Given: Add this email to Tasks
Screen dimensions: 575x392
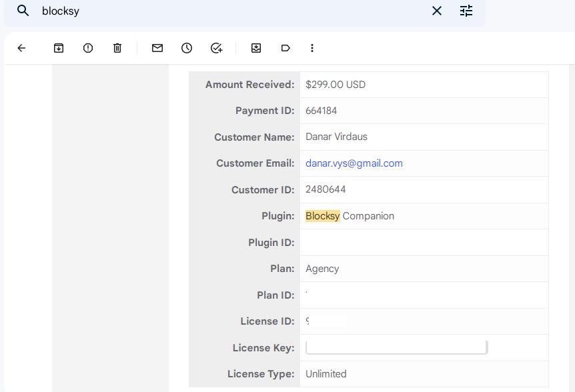Looking at the screenshot, I should click(x=216, y=48).
